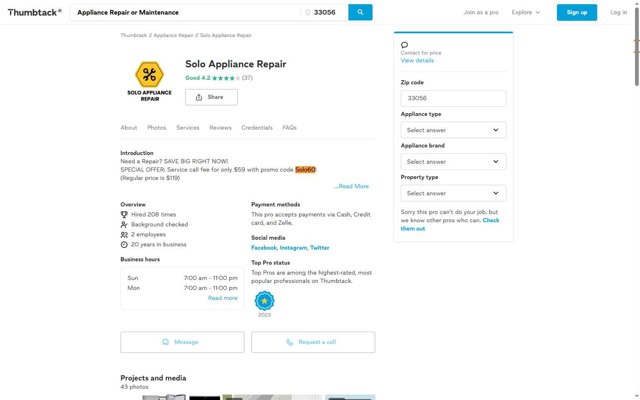This screenshot has height=400, width=640.
Task: Open the Twitter social link
Action: (x=320, y=248)
